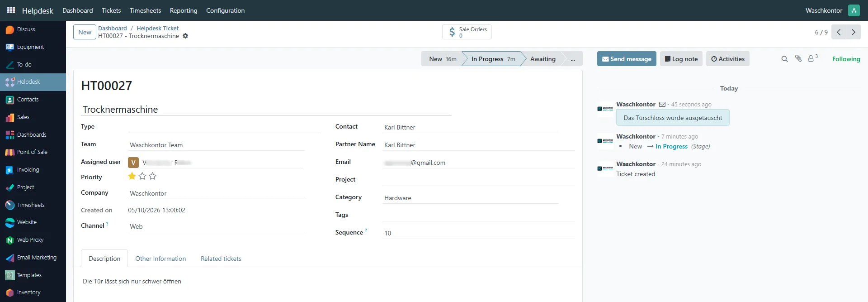Click the Dashboard breadcrumb link
The image size is (868, 302).
coord(113,28)
